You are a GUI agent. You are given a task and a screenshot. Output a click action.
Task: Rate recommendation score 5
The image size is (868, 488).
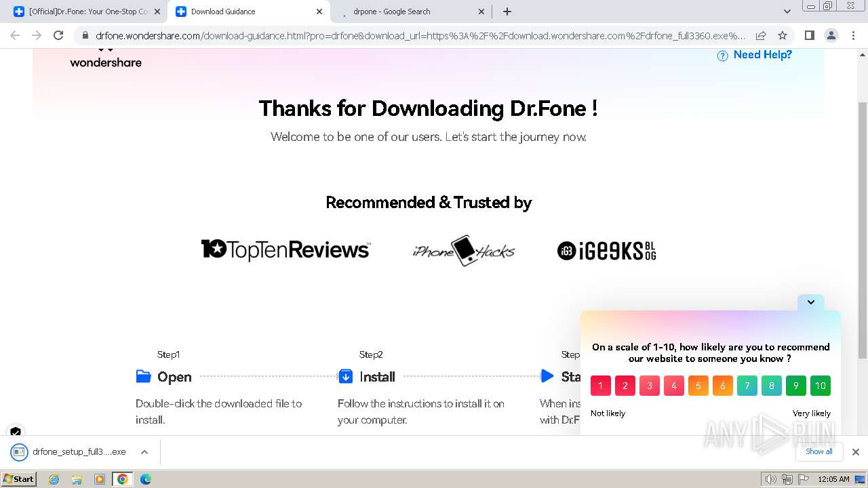tap(698, 386)
